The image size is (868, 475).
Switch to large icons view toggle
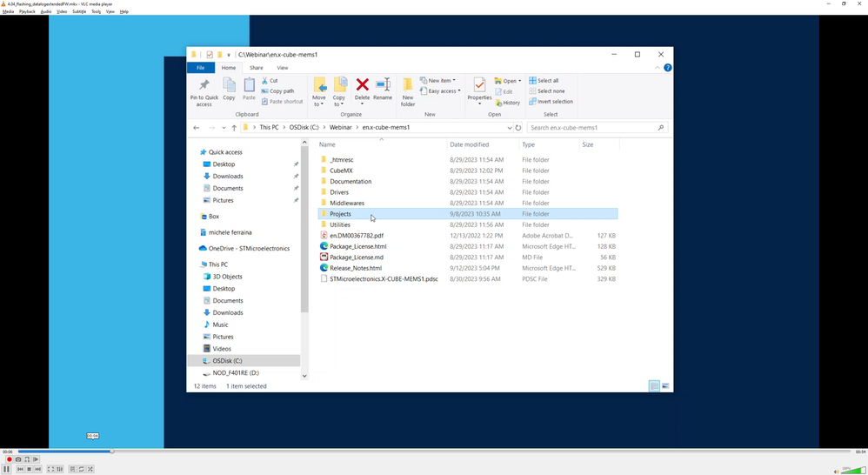[665, 386]
